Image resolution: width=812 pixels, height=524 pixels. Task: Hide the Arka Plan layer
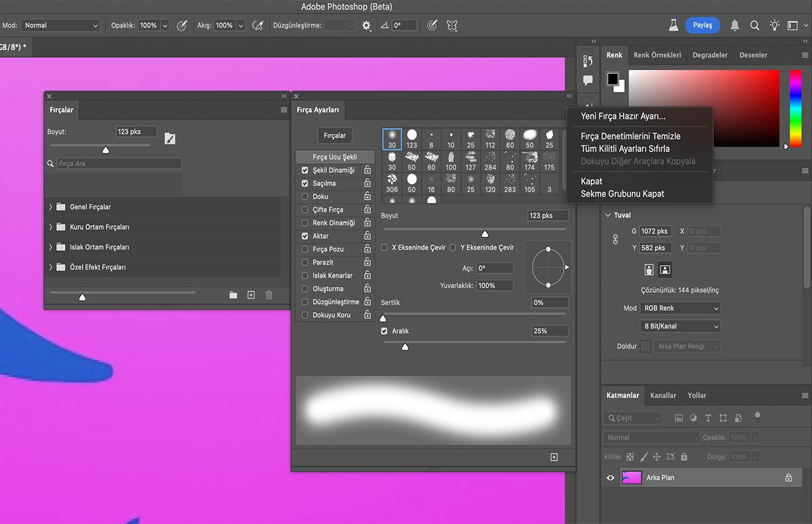pyautogui.click(x=610, y=477)
